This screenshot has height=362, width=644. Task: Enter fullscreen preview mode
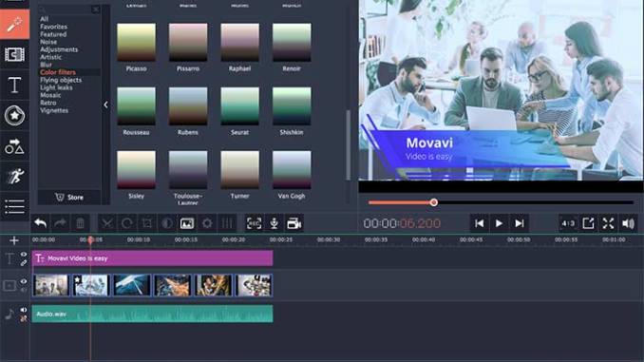coord(608,223)
